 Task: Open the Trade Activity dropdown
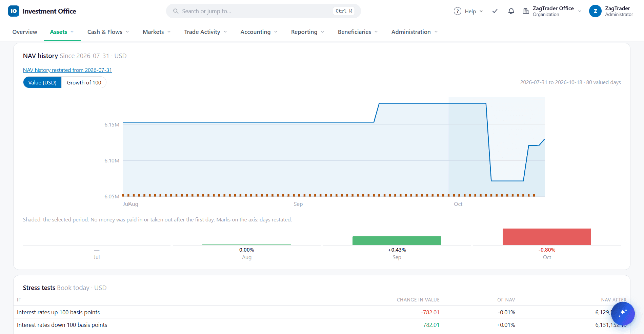(205, 32)
